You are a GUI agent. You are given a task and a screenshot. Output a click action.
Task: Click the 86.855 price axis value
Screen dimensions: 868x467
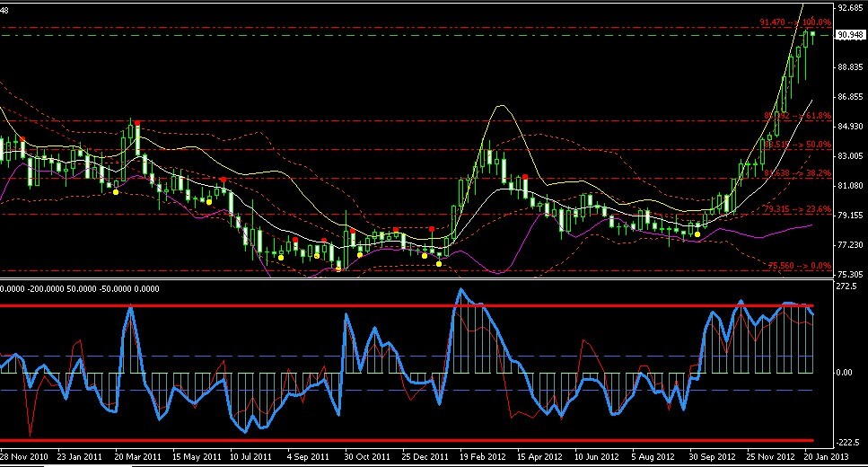(x=851, y=97)
